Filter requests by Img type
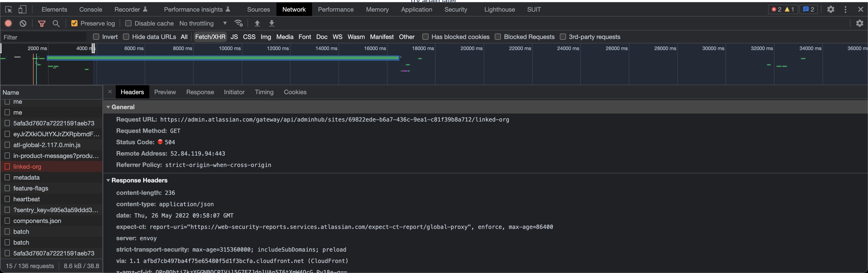Image resolution: width=868 pixels, height=273 pixels. coord(266,37)
